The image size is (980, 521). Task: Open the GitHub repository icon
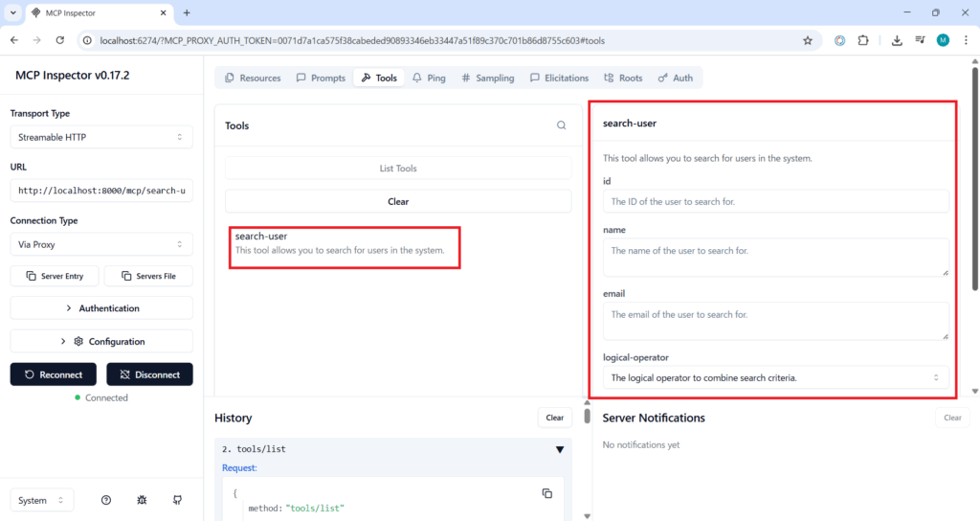coord(177,500)
